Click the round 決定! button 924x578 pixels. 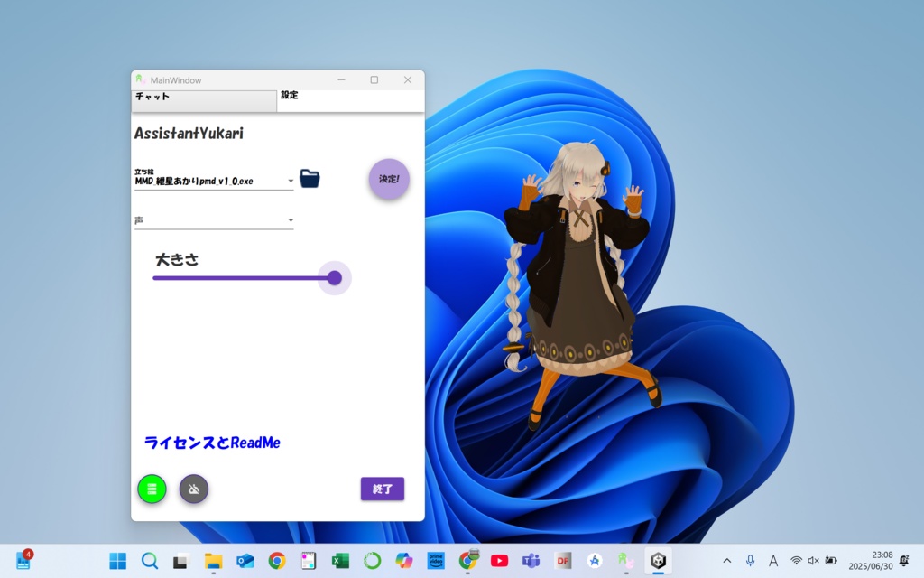click(389, 179)
